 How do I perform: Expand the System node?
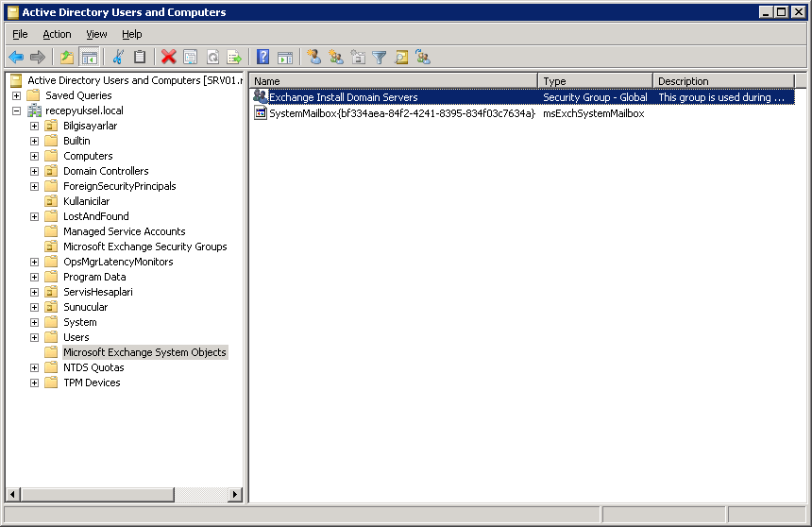click(34, 322)
